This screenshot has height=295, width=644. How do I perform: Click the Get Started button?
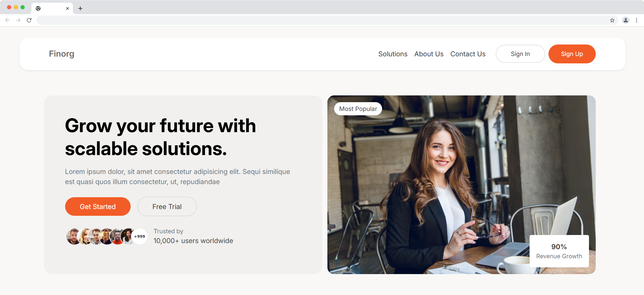[98, 207]
